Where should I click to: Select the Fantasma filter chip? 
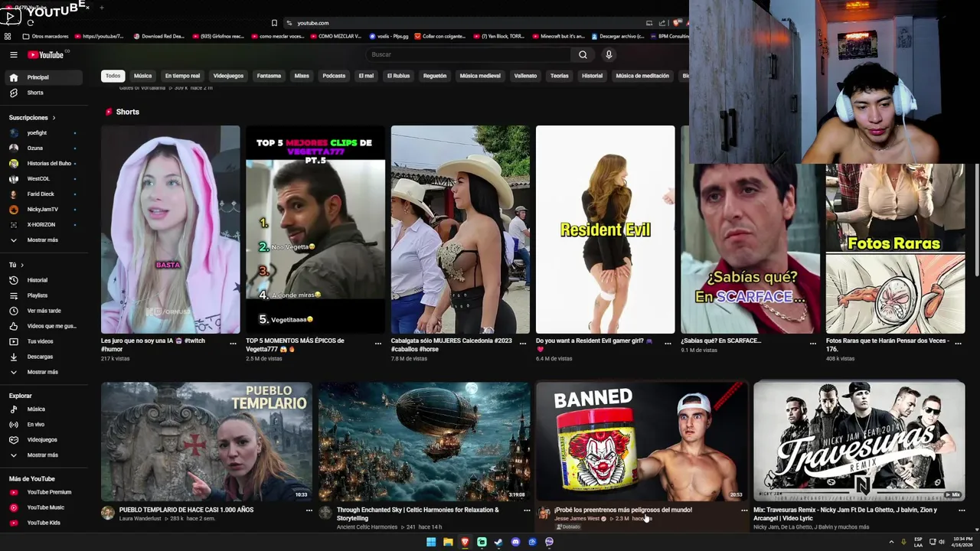tap(269, 76)
